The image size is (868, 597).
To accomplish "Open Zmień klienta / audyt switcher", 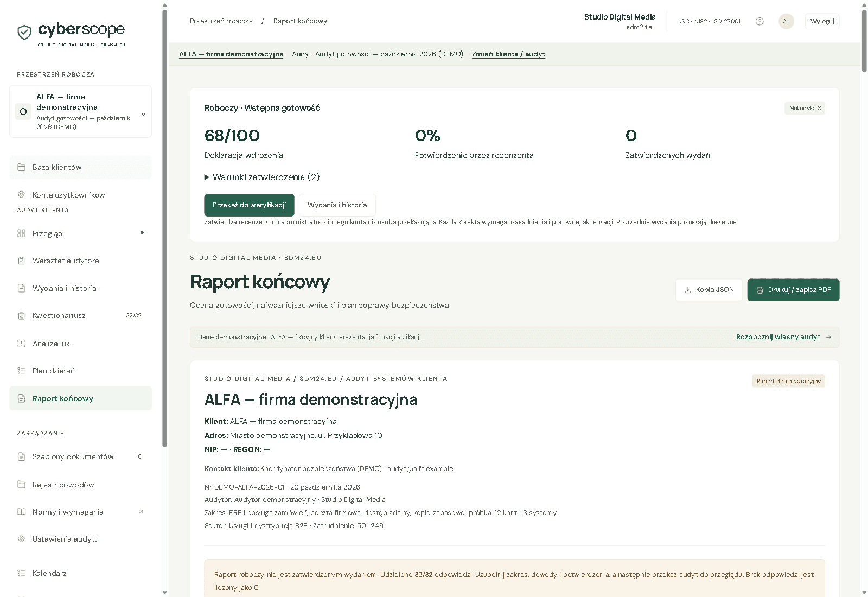I will (x=508, y=54).
